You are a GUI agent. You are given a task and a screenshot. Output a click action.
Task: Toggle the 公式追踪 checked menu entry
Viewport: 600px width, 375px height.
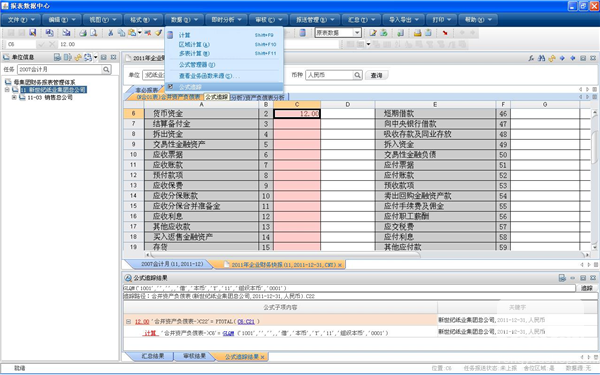[x=225, y=87]
